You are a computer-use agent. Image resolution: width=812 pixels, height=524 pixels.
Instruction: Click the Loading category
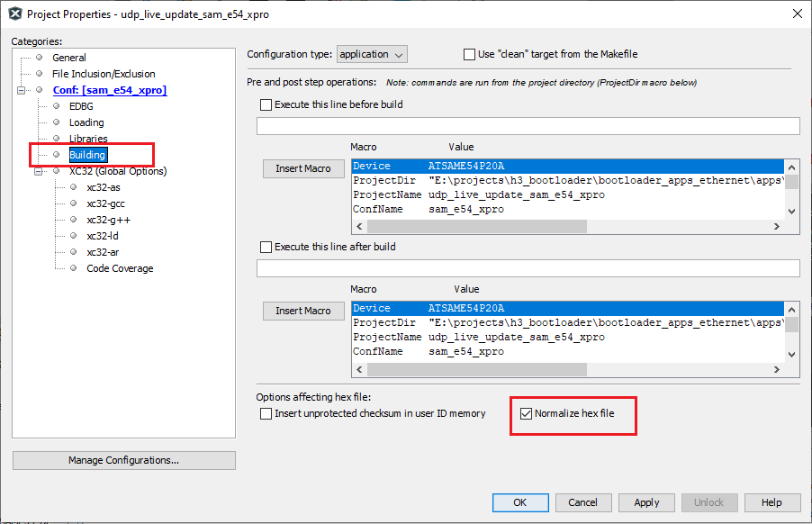pyautogui.click(x=86, y=122)
